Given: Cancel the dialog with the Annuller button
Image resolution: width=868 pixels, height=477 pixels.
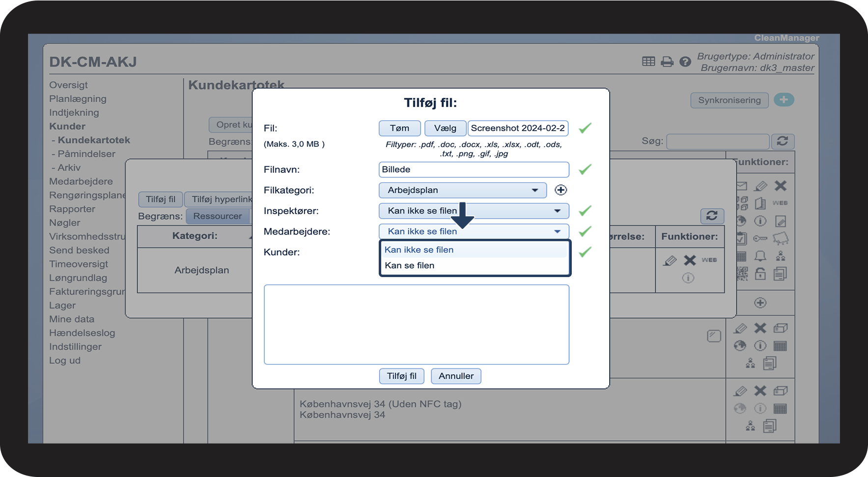Looking at the screenshot, I should tap(456, 376).
